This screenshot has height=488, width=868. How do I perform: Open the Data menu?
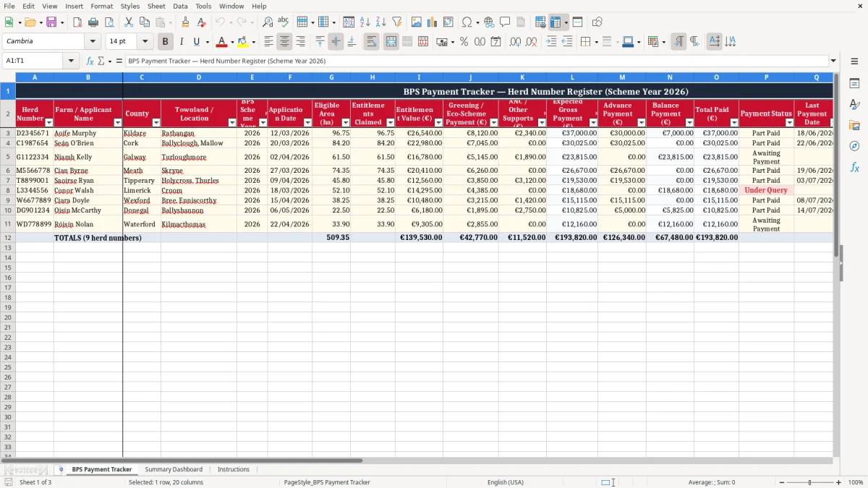pyautogui.click(x=180, y=6)
